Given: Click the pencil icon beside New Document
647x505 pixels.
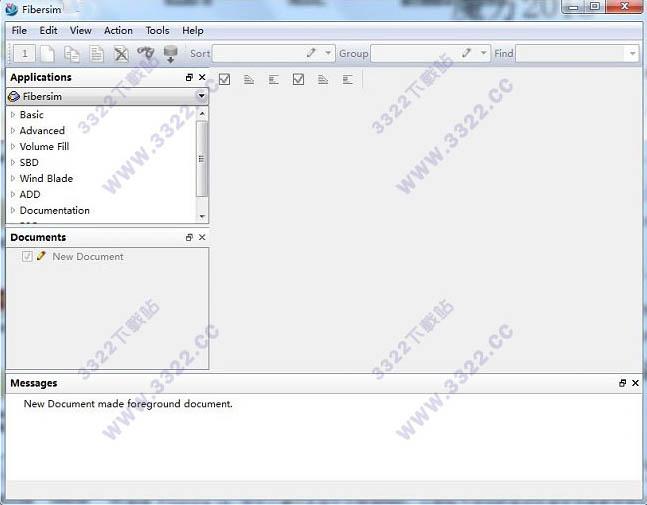Looking at the screenshot, I should pos(41,256).
